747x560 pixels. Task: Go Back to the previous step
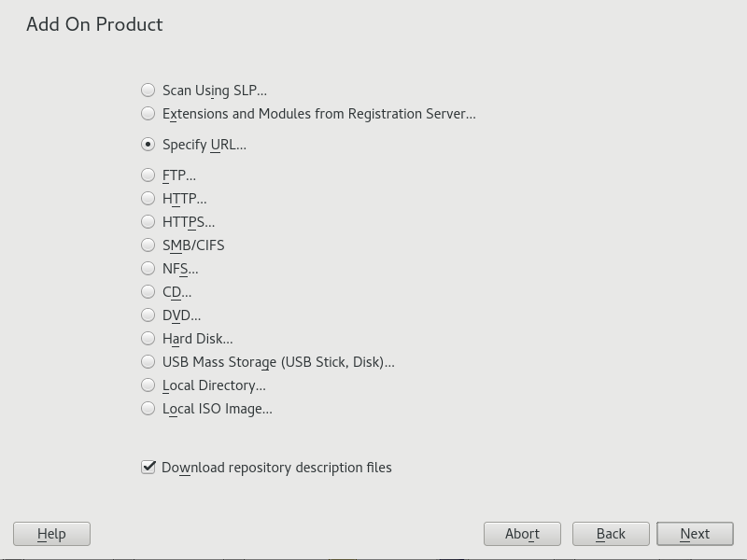click(x=611, y=534)
